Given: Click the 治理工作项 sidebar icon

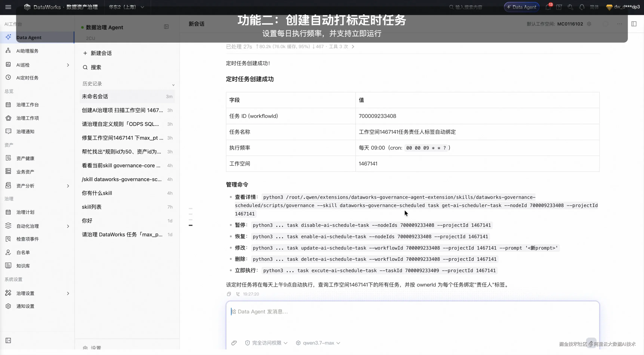Looking at the screenshot, I should point(8,118).
